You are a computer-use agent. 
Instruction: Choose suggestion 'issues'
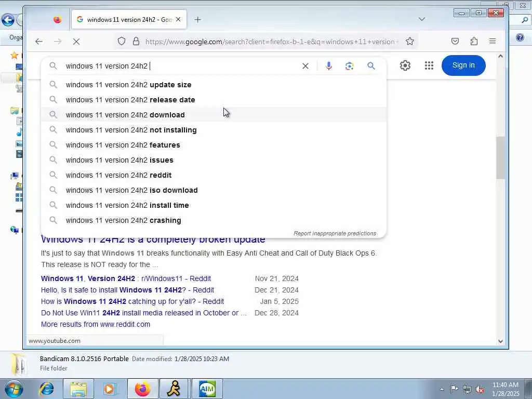point(214,160)
